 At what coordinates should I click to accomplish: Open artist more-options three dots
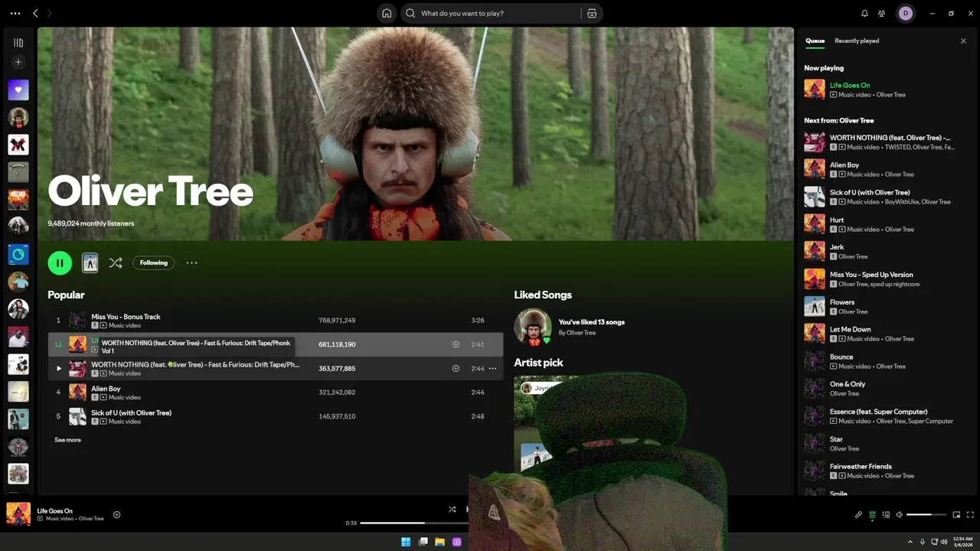(191, 262)
